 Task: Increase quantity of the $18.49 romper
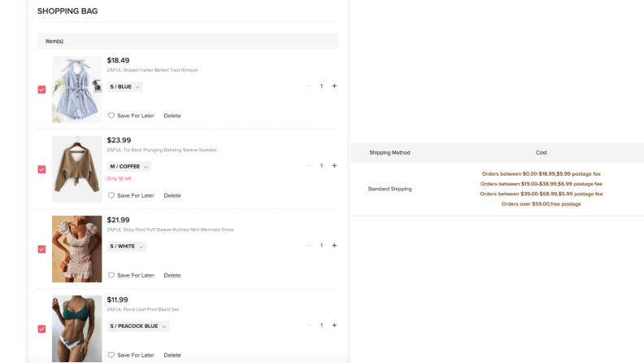click(x=334, y=86)
